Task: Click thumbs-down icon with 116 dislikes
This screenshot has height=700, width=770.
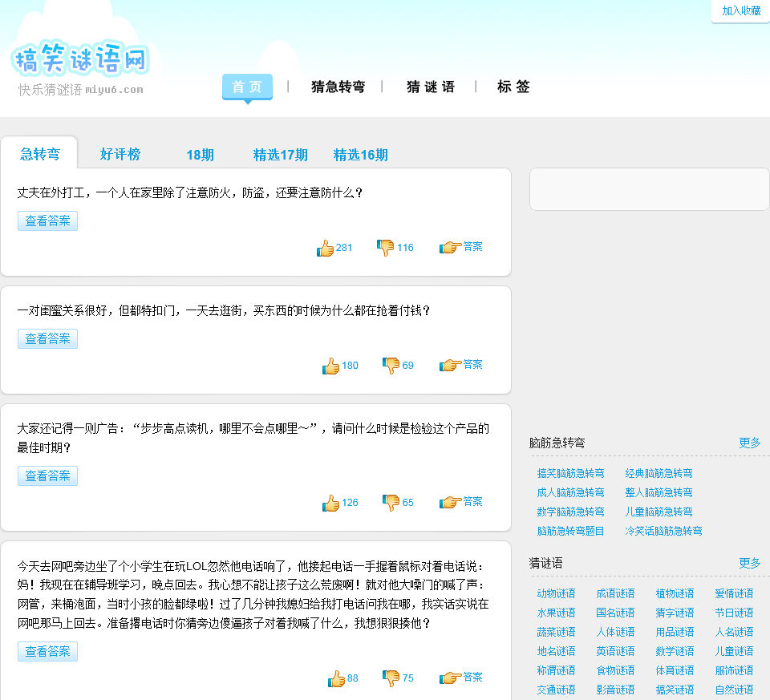Action: point(386,248)
